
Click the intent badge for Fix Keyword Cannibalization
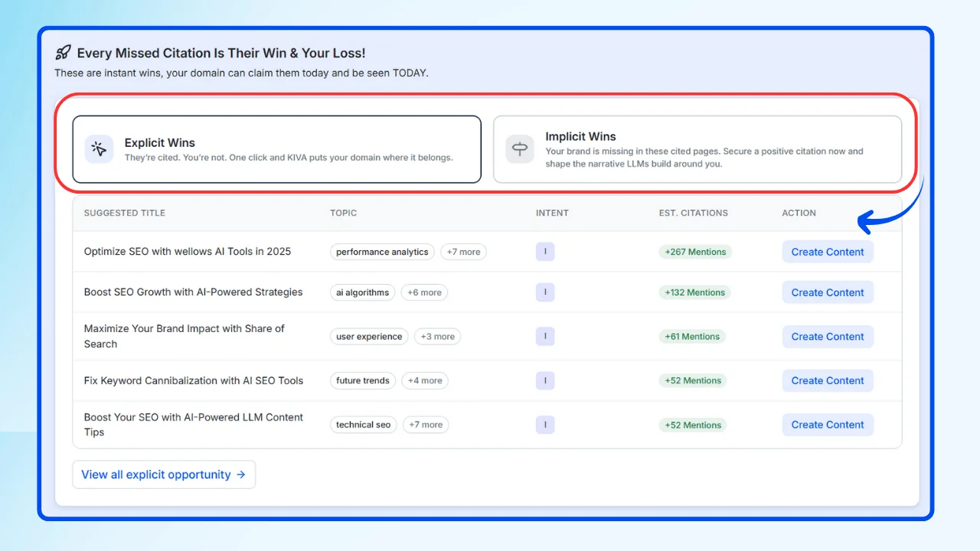click(x=544, y=380)
